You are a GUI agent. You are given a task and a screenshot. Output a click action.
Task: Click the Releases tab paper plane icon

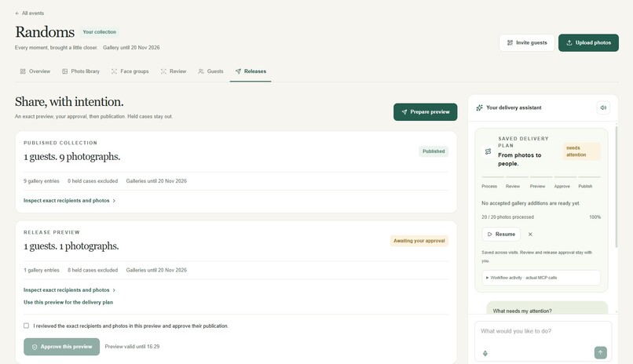tap(238, 71)
